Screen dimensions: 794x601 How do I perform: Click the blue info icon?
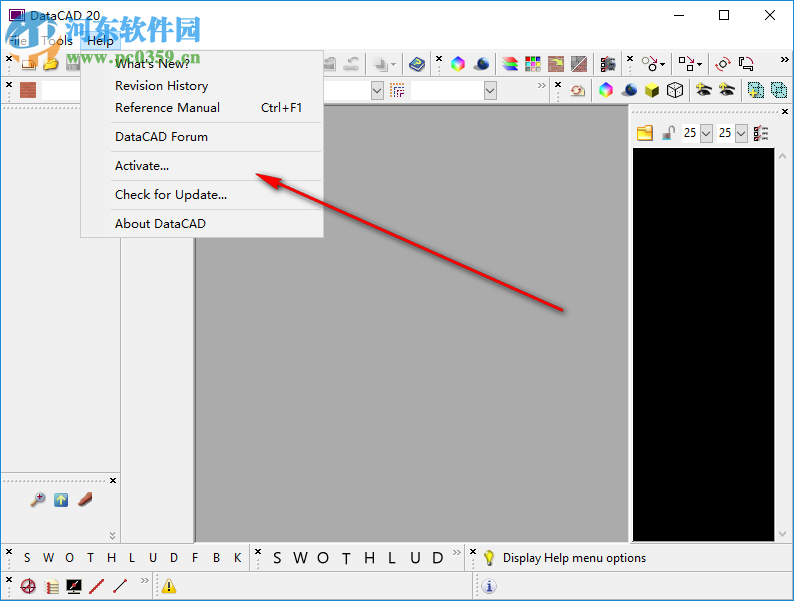[489, 586]
